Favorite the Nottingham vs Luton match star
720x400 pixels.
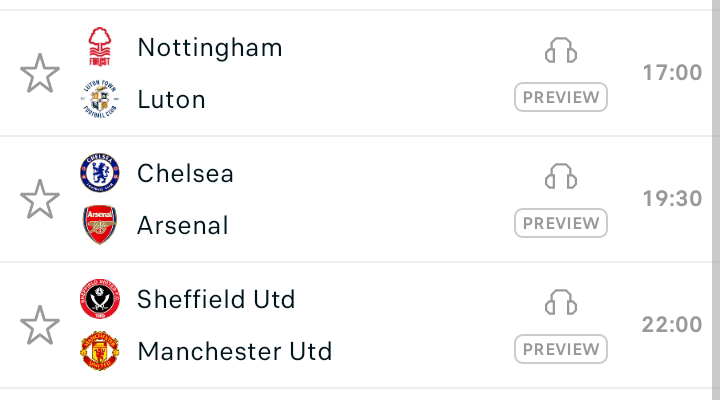[x=40, y=73]
